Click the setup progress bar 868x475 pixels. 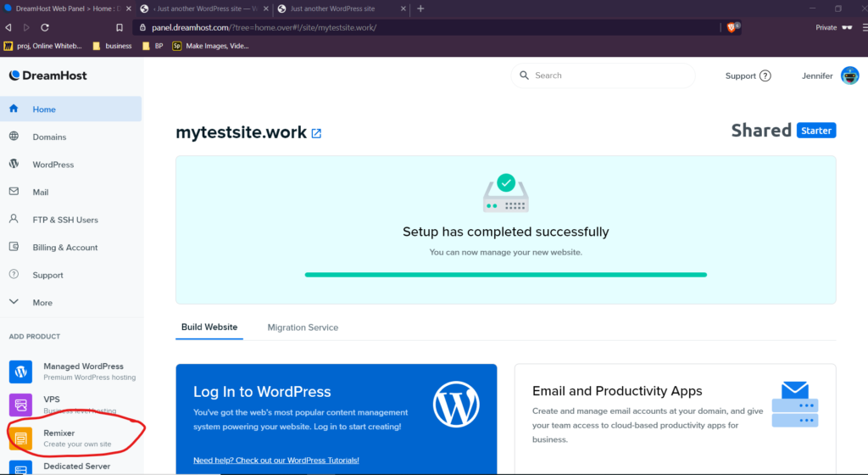point(505,275)
